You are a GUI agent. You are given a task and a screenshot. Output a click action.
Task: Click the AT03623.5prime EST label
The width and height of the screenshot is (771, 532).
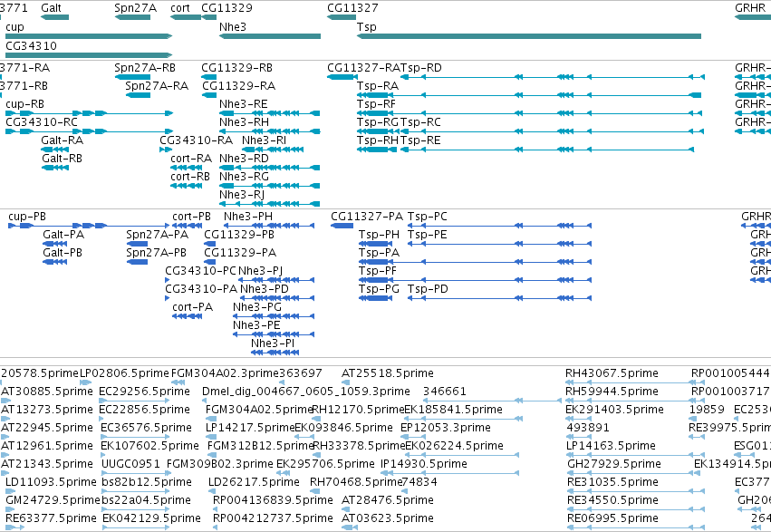(x=388, y=518)
